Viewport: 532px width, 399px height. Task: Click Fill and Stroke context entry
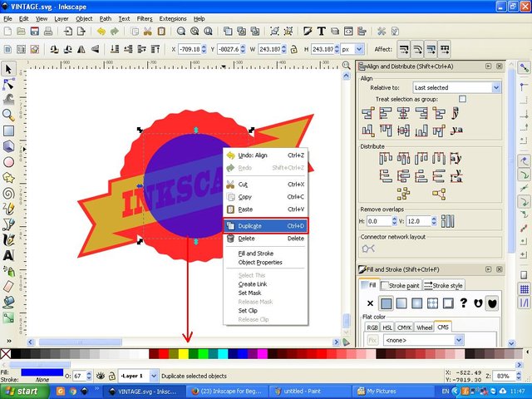[x=255, y=254]
